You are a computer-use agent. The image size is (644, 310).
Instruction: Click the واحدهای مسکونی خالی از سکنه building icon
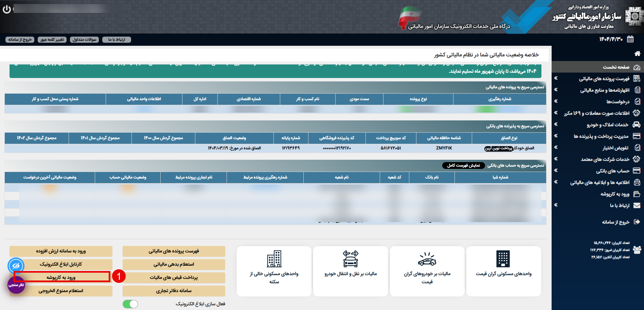(274, 259)
